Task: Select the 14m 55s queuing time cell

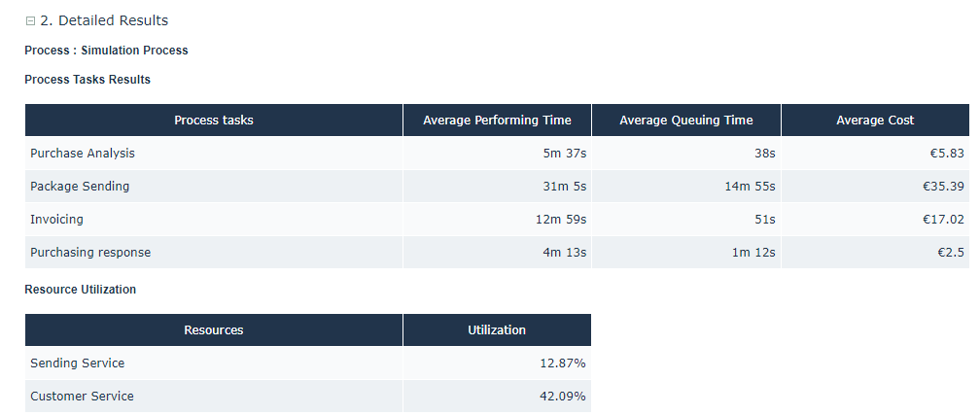Action: pyautogui.click(x=750, y=187)
